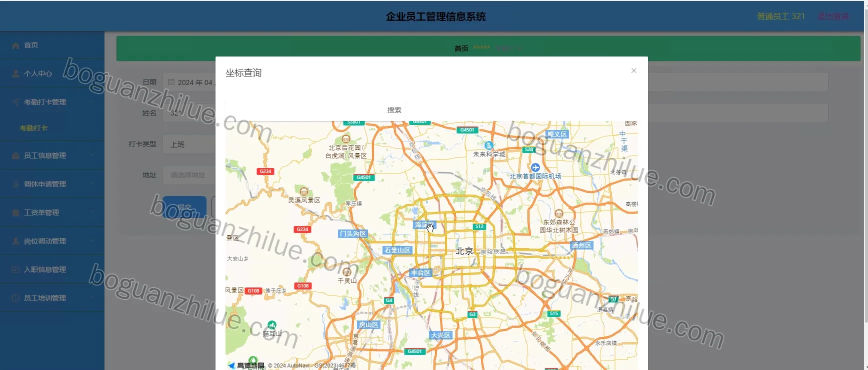Expand the 岗位调动管理 menu arrow
Image resolution: width=868 pixels, height=370 pixels.
tap(91, 241)
